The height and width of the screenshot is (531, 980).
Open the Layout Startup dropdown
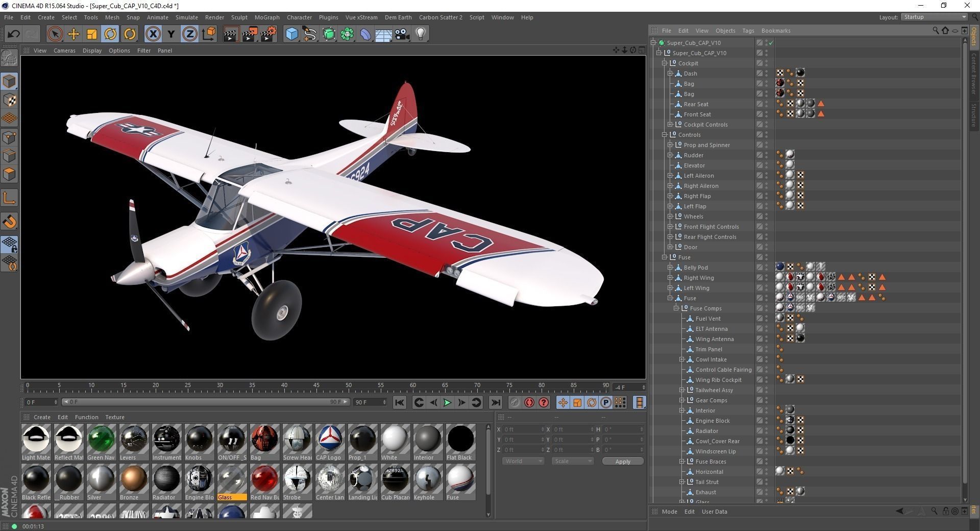[x=934, y=17]
